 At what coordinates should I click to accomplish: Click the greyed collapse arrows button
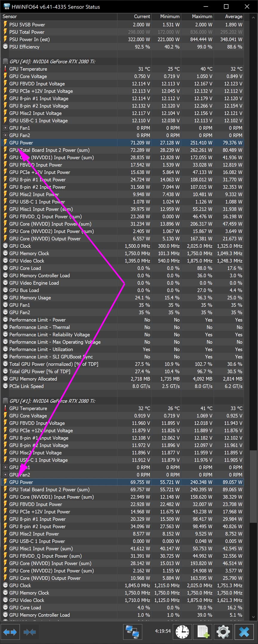[x=30, y=632]
